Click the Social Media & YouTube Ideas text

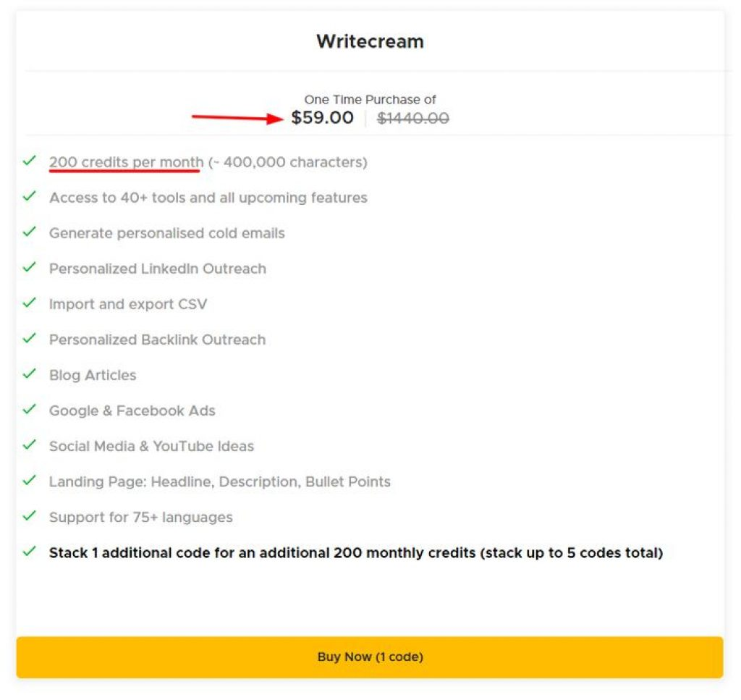[151, 446]
